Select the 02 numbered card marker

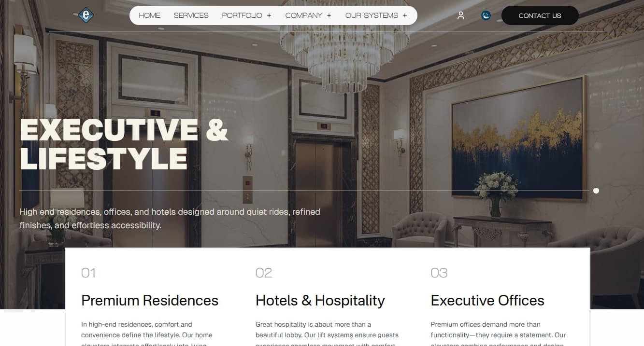[264, 273]
